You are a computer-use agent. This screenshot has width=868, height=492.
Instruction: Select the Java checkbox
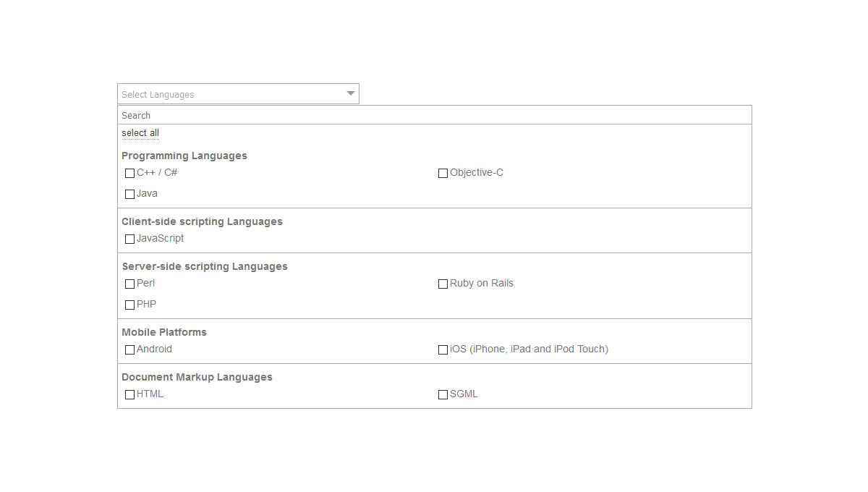(x=129, y=193)
